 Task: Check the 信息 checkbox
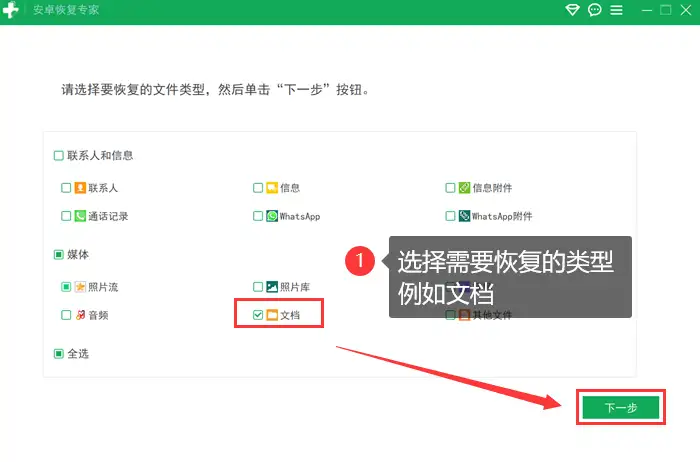point(258,188)
